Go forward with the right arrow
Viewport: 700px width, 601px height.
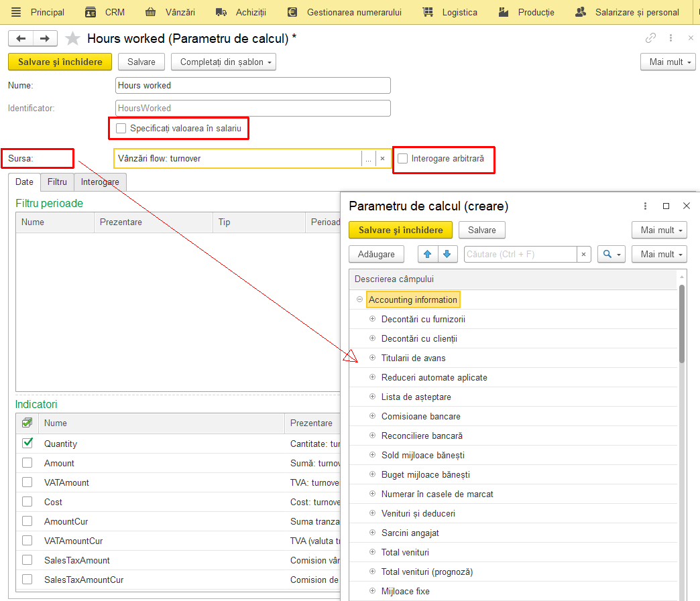(x=45, y=38)
